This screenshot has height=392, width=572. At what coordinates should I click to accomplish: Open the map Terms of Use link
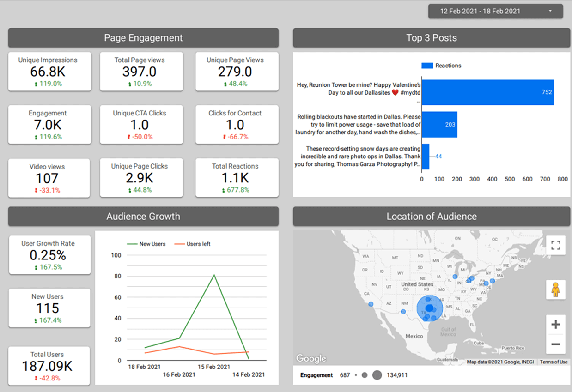coord(554,362)
